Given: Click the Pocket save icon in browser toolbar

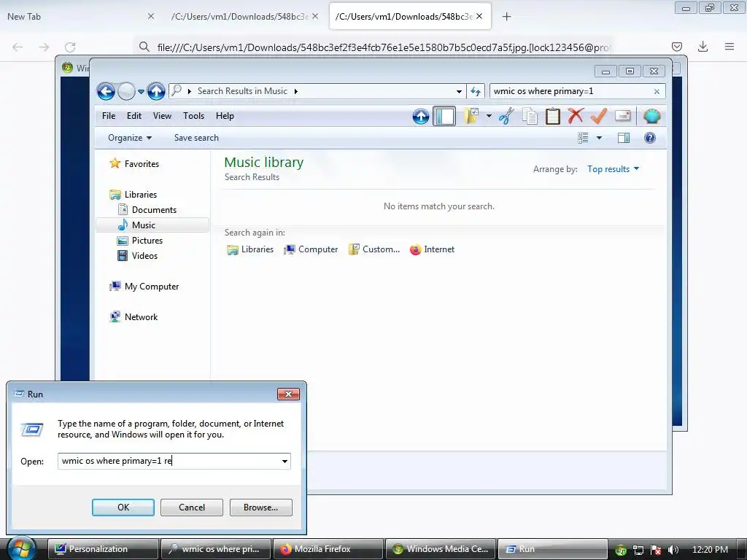Looking at the screenshot, I should tap(676, 46).
